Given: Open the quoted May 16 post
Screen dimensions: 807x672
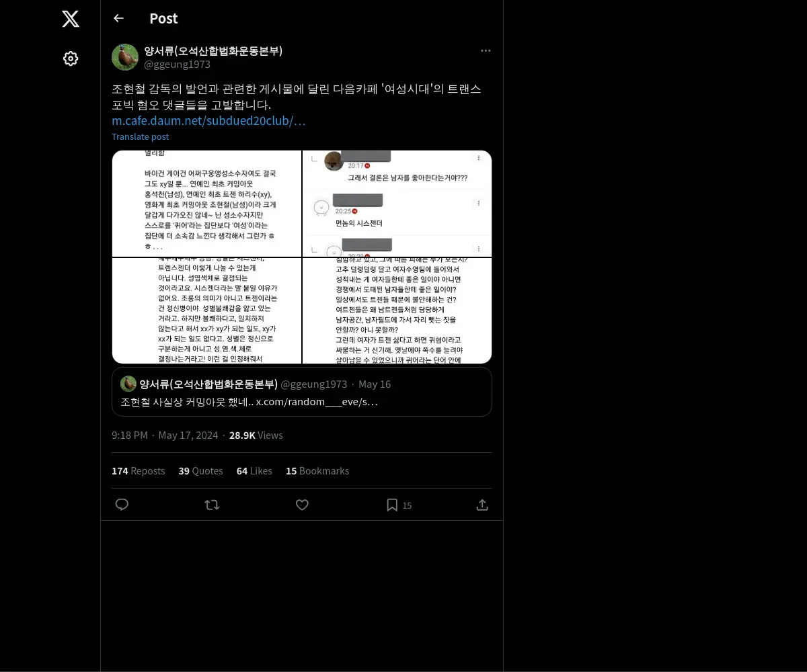Looking at the screenshot, I should pos(302,392).
